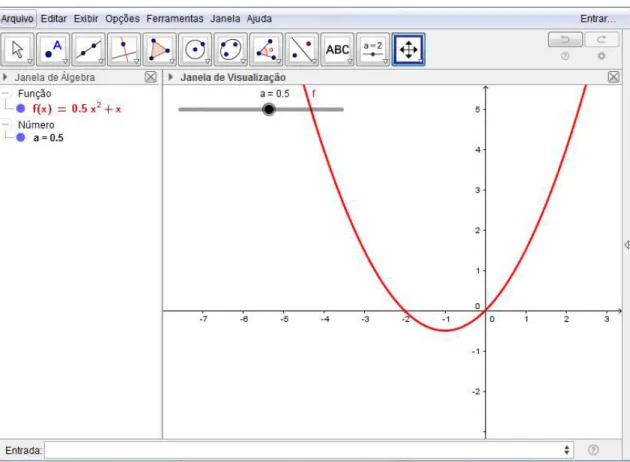
Task: Click the Função group label
Action: (35, 94)
